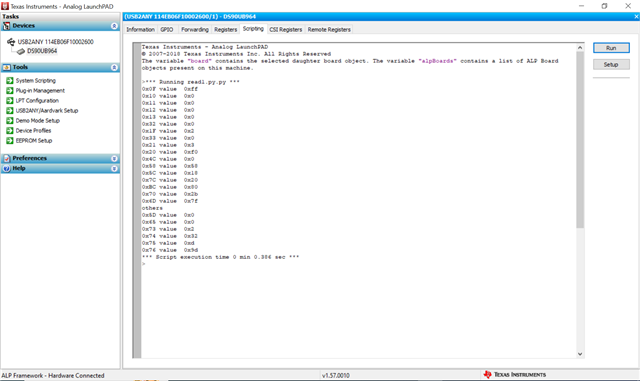Click the LPT Configuration arrow icon
This screenshot has height=381, width=640.
click(x=10, y=100)
